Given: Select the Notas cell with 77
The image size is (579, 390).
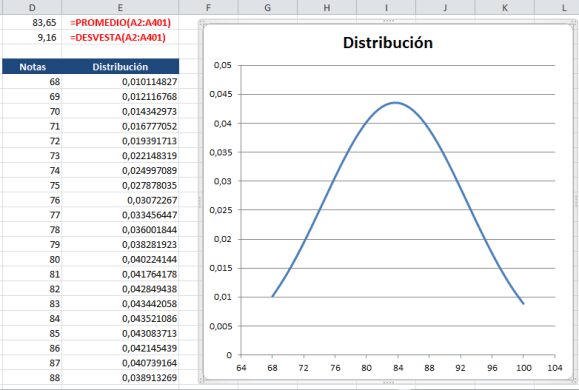Looking at the screenshot, I should tap(32, 215).
